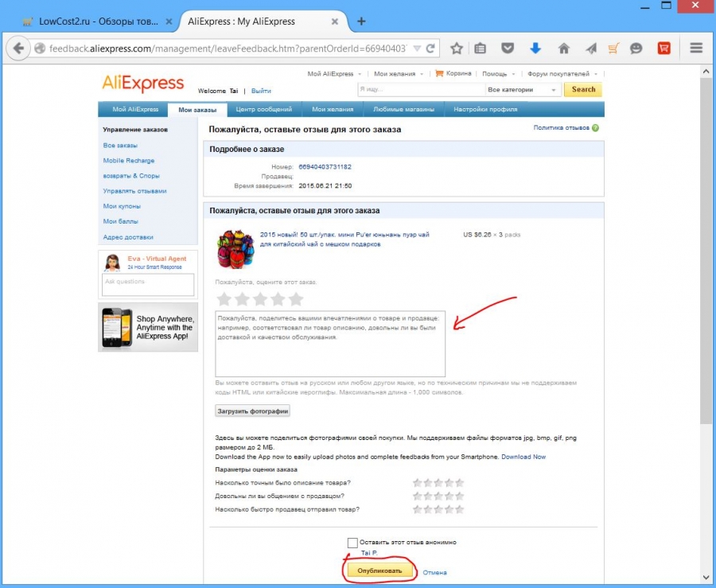Open Адрес доставки sidebar link
716x588 pixels.
click(128, 237)
